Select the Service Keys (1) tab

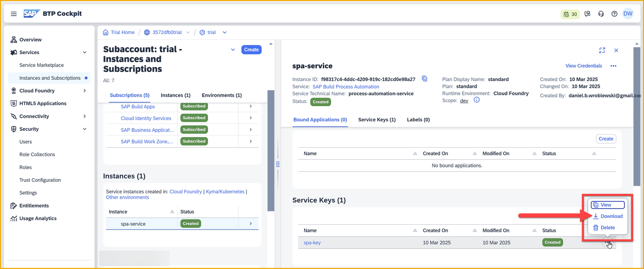coord(377,120)
